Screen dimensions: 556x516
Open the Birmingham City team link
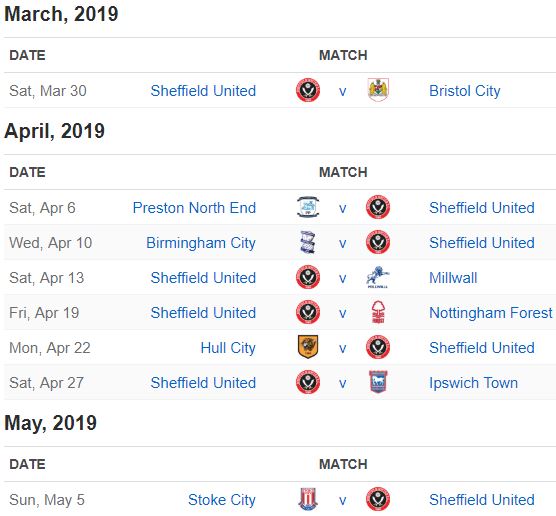pyautogui.click(x=201, y=243)
